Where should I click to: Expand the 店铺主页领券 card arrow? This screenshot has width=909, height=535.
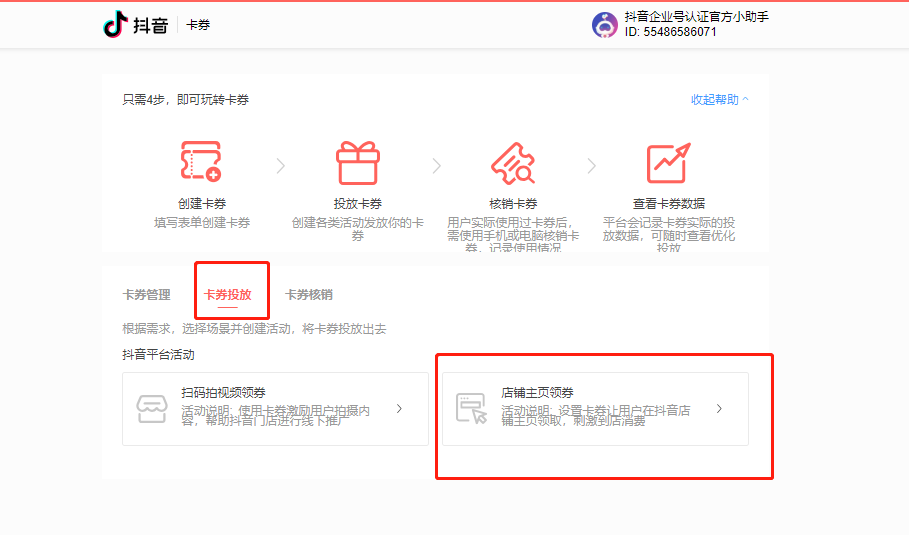click(719, 409)
